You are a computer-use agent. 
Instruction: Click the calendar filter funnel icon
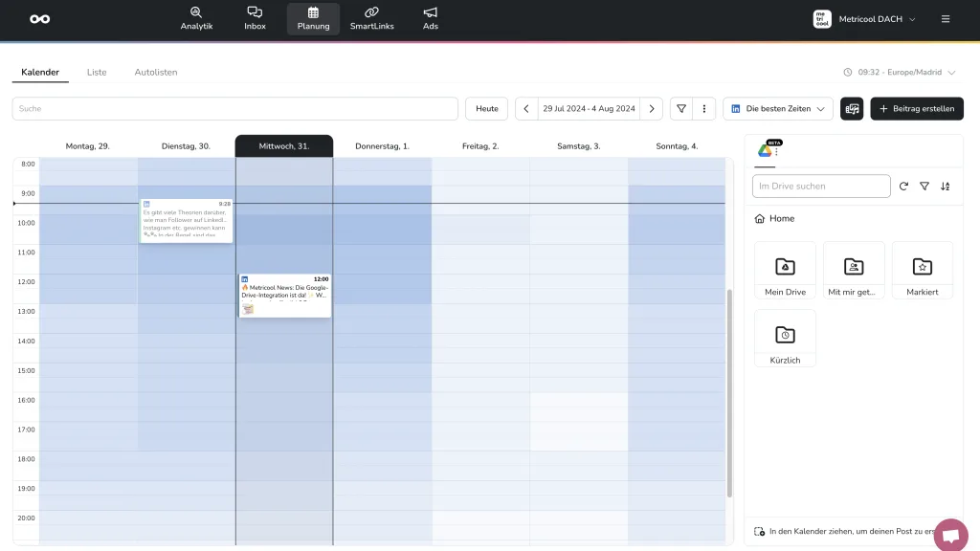tap(681, 109)
